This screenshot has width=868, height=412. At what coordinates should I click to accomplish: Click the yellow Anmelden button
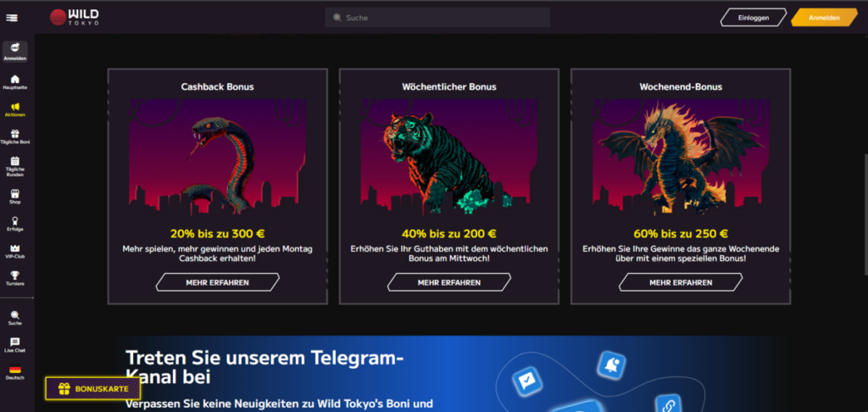point(824,18)
